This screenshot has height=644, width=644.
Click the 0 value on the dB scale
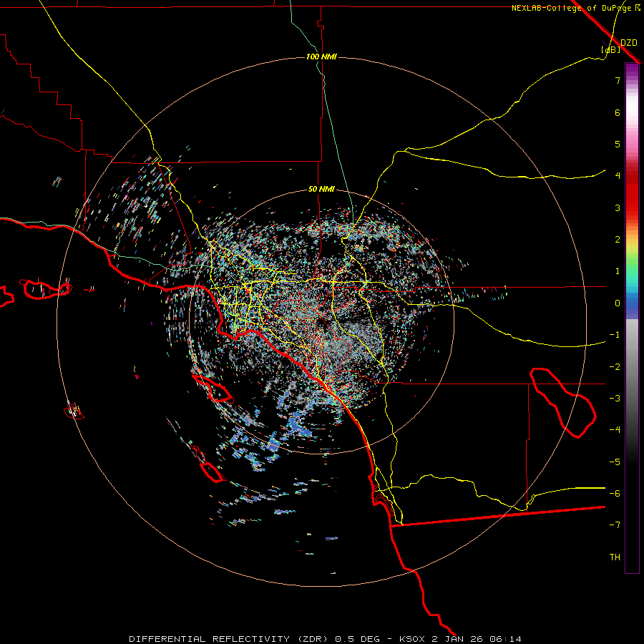(x=618, y=303)
